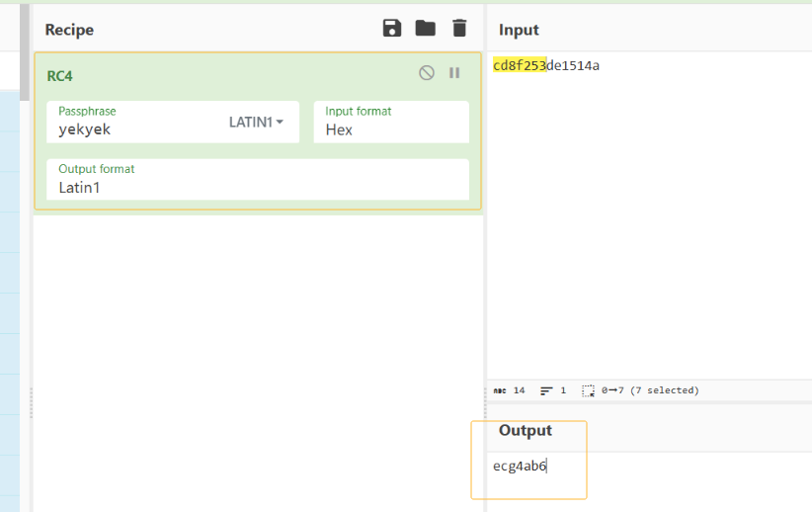Click the empty recipe area below RC4
The height and width of the screenshot is (512, 812).
click(257, 356)
